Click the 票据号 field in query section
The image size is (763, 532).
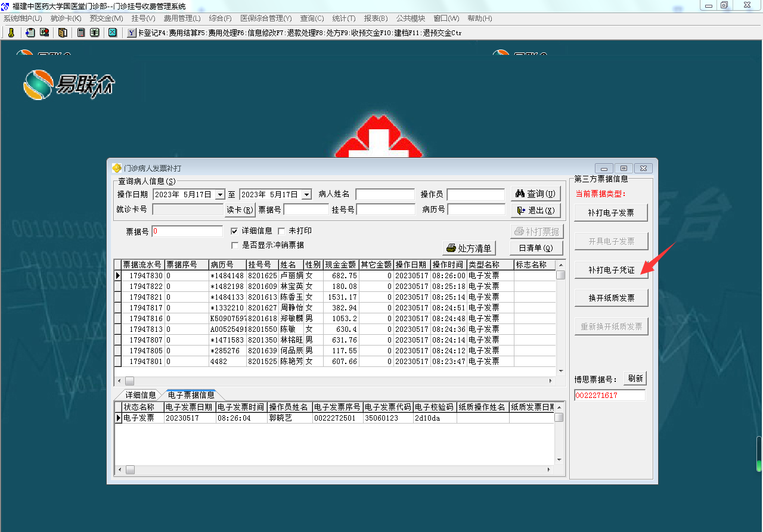pyautogui.click(x=306, y=210)
